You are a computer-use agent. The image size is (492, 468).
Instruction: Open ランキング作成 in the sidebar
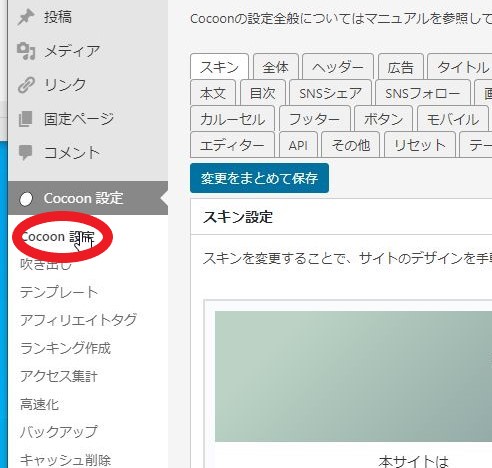click(65, 348)
